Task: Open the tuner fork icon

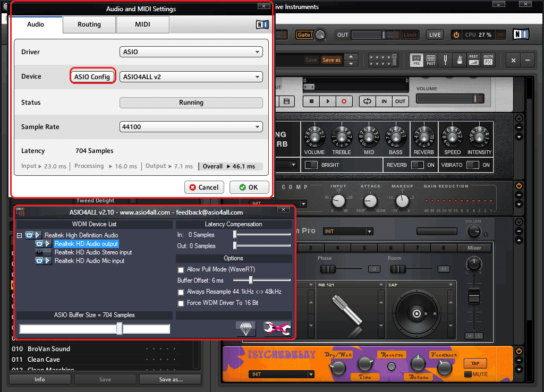Action: point(446,60)
